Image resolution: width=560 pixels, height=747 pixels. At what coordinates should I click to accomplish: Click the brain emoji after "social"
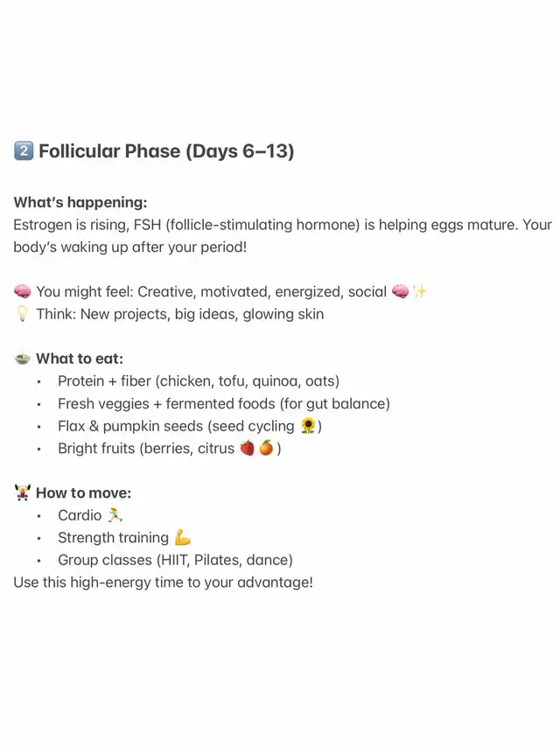[400, 291]
